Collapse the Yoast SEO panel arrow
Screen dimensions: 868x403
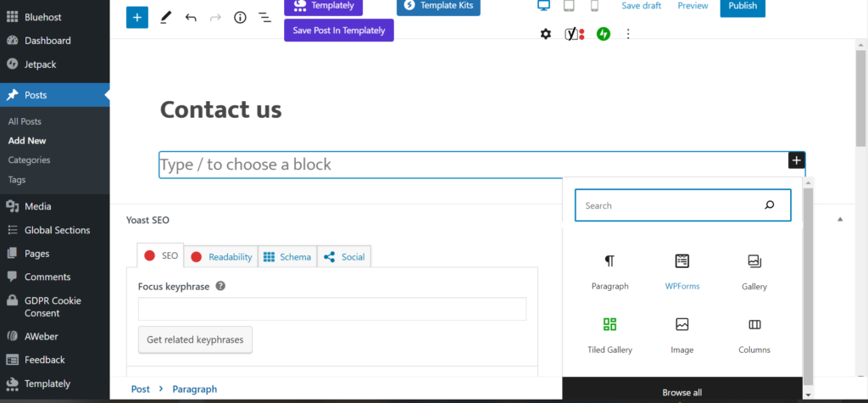tap(840, 220)
